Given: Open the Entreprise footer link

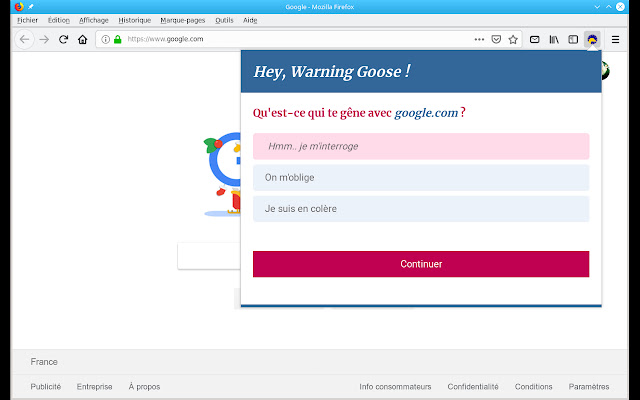Looking at the screenshot, I should (x=94, y=387).
